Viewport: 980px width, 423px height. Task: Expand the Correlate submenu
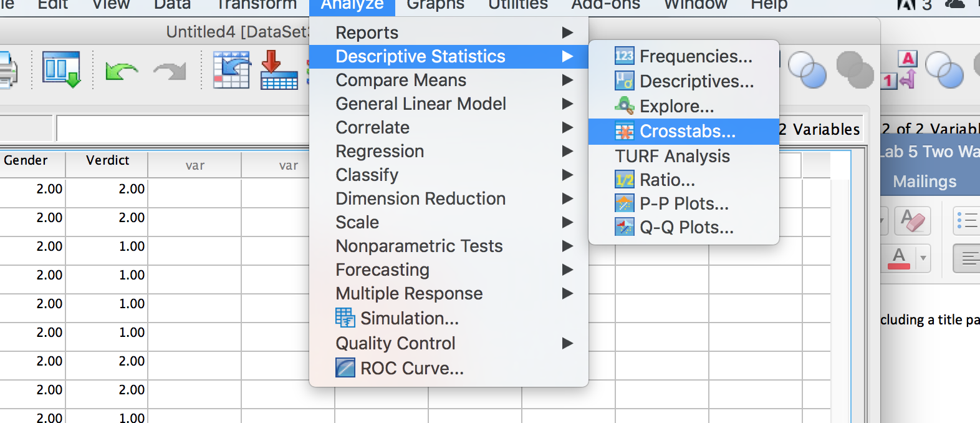click(x=567, y=127)
